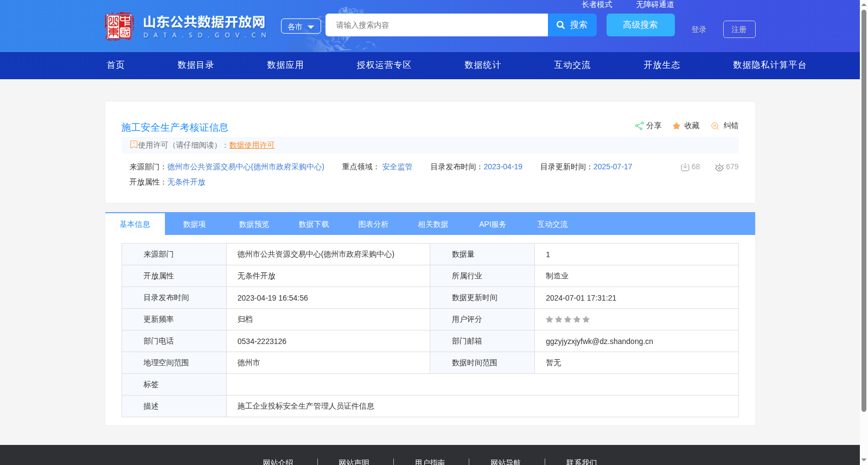Viewport: 868px width, 465px height.
Task: Open the 开放生态 menu item
Action: (x=662, y=65)
